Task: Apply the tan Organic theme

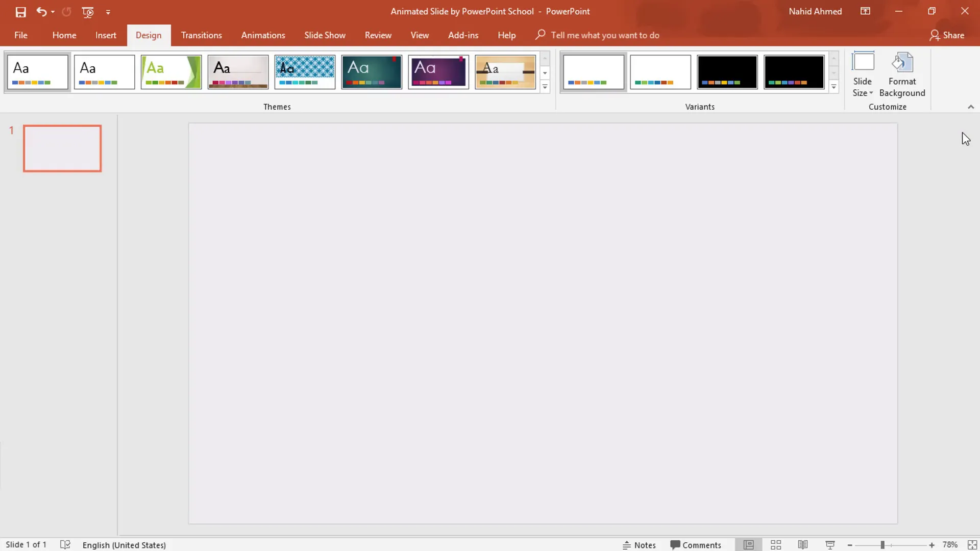Action: 505,72
